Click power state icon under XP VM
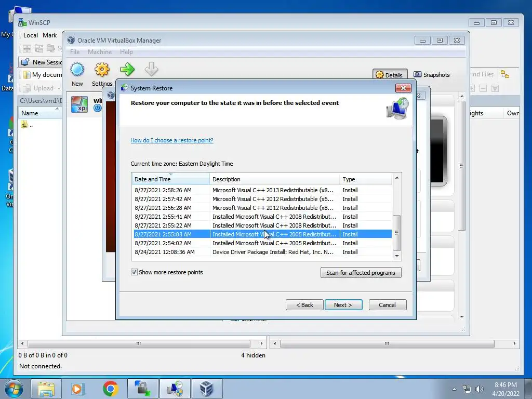532x399 pixels. 97,108
